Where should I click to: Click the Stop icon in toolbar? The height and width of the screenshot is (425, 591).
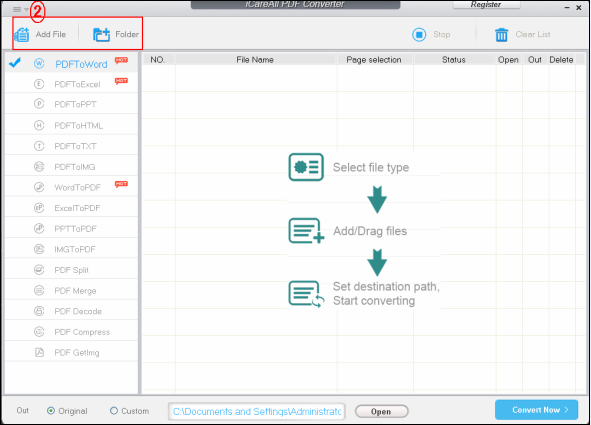(x=419, y=34)
